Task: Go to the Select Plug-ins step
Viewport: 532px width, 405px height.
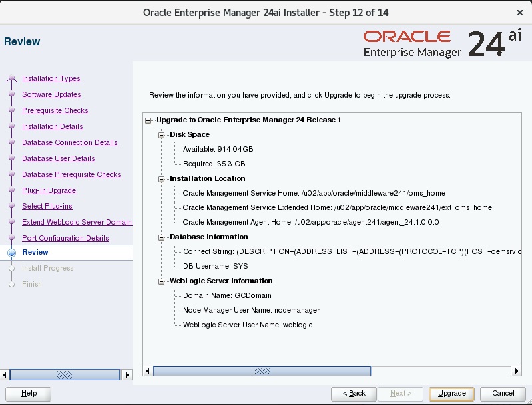Action: pos(47,206)
